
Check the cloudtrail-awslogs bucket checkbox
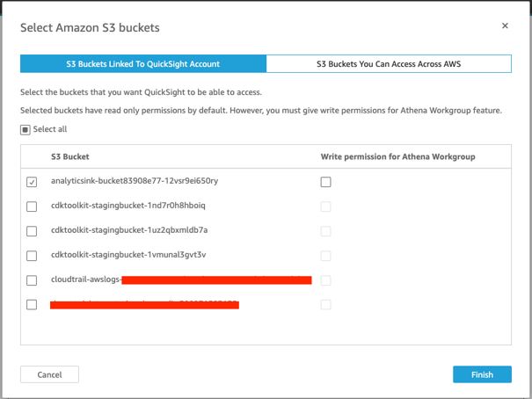32,280
